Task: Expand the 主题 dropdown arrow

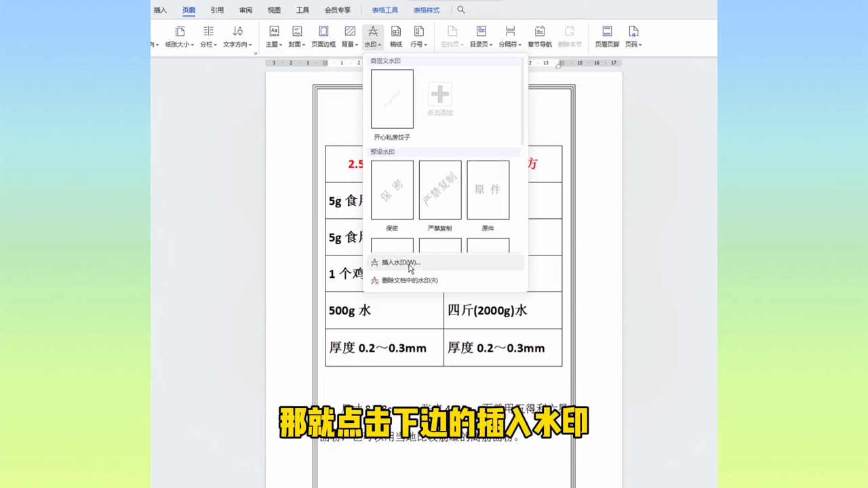Action: click(x=281, y=45)
